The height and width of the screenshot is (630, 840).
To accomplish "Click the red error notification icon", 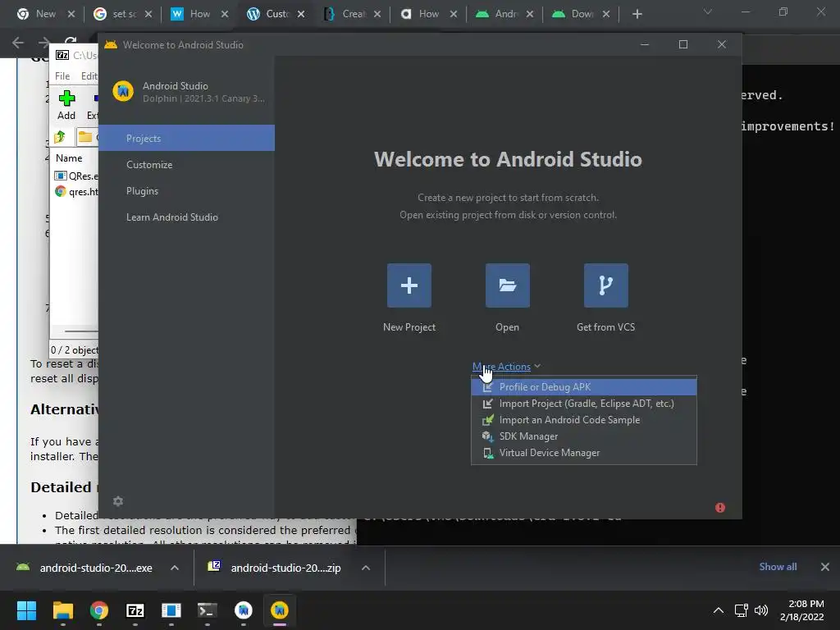I will (x=720, y=507).
